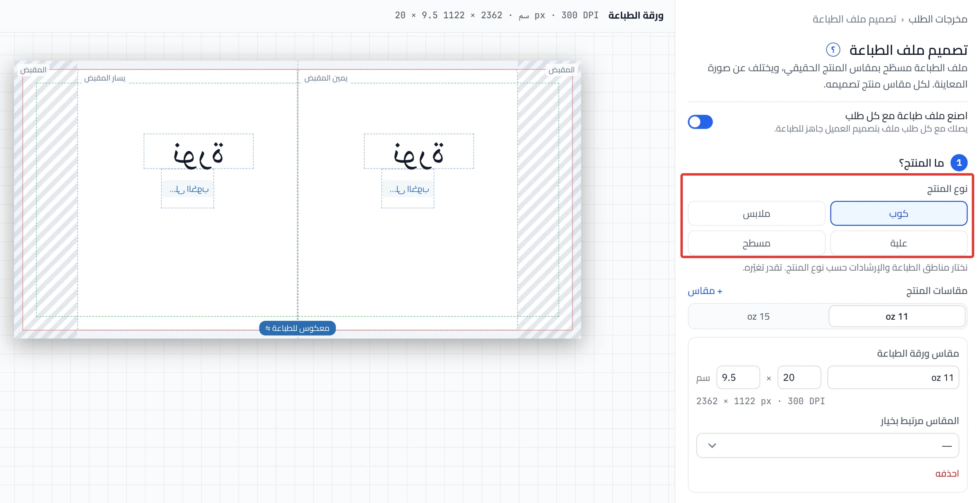Click the 'تصميم ملف الطباعة' breadcrumb
Viewport: 980px width, 503px height.
point(854,19)
